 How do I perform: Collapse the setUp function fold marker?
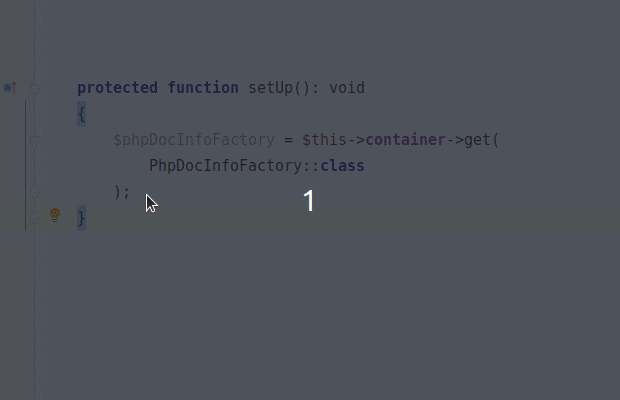click(34, 89)
